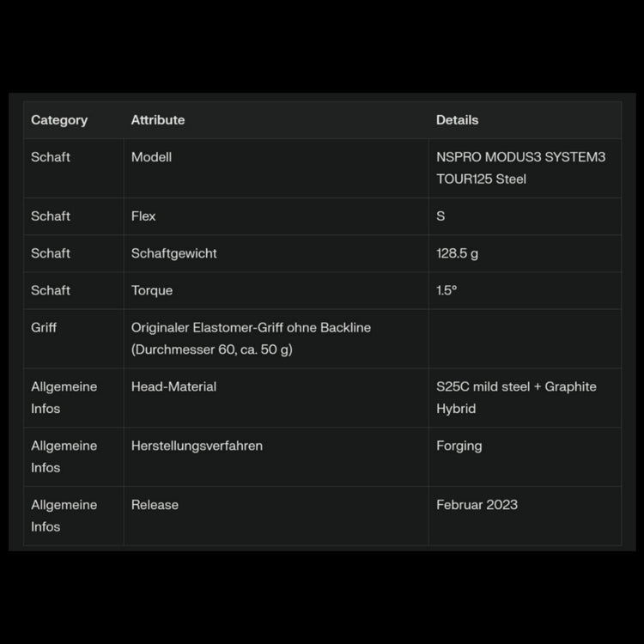
Task: Select the "Flex" attribute cell
Action: tap(143, 216)
